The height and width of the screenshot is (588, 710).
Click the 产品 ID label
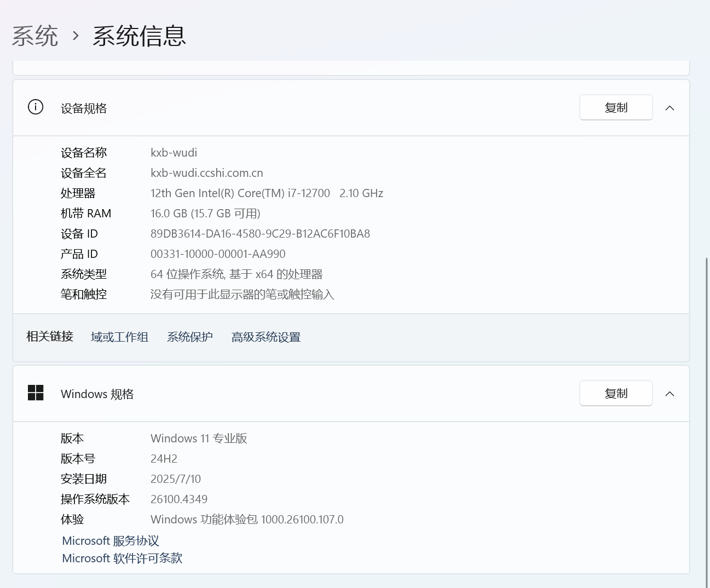79,254
